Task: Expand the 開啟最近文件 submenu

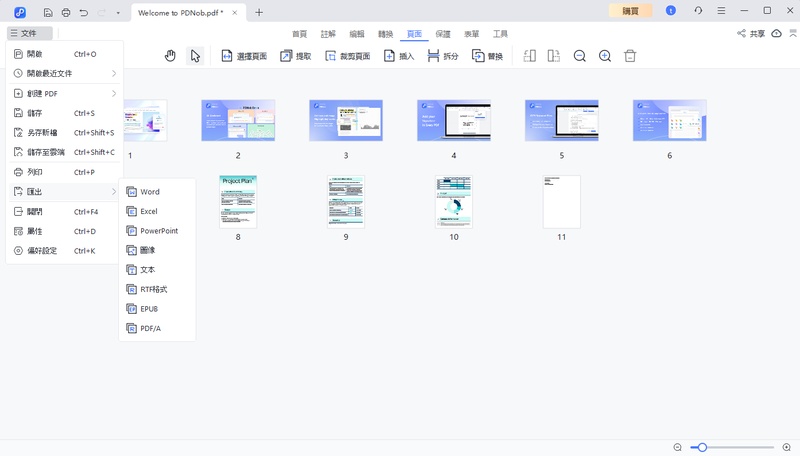Action: point(65,73)
